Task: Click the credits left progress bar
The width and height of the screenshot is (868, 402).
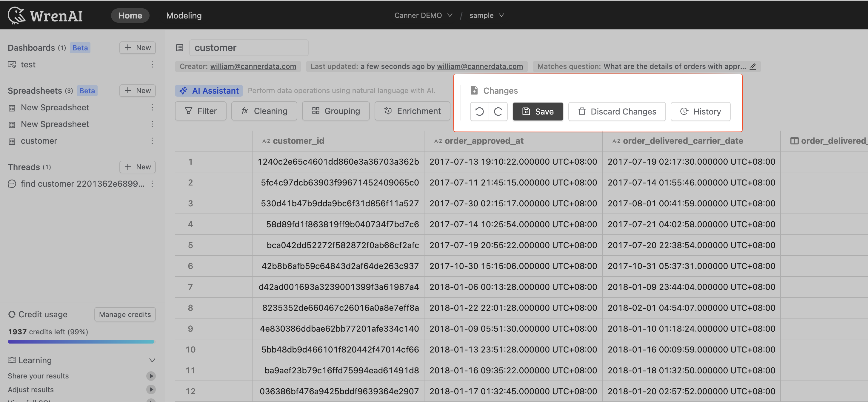Action: [x=81, y=342]
